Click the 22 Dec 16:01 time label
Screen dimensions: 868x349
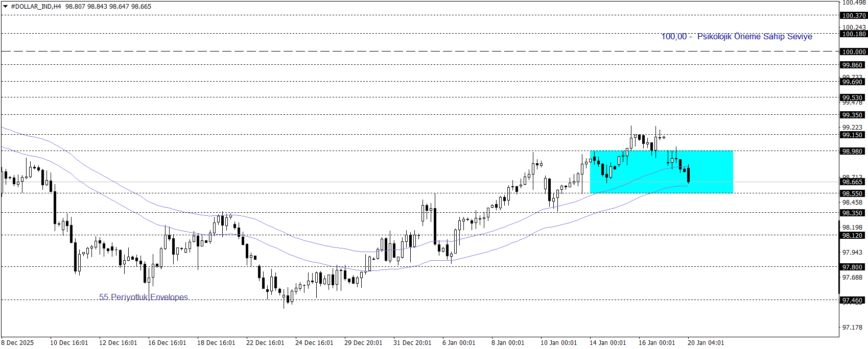265,343
